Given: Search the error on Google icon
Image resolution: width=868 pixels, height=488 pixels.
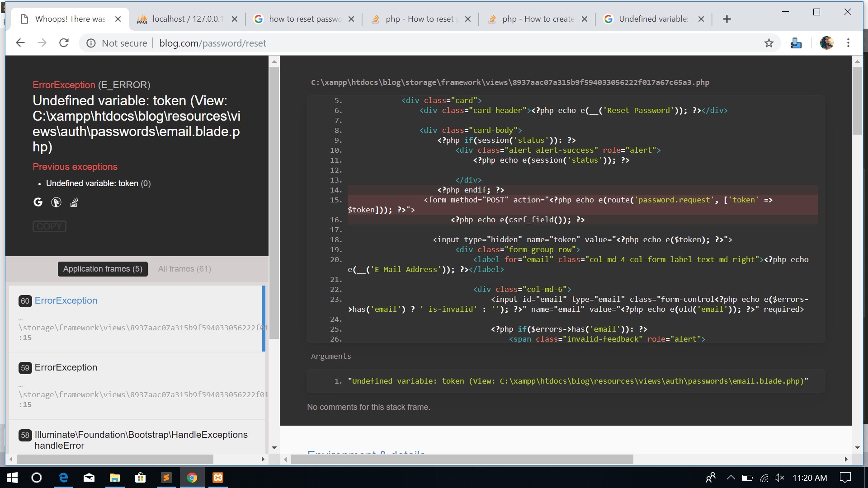Looking at the screenshot, I should pyautogui.click(x=38, y=202).
